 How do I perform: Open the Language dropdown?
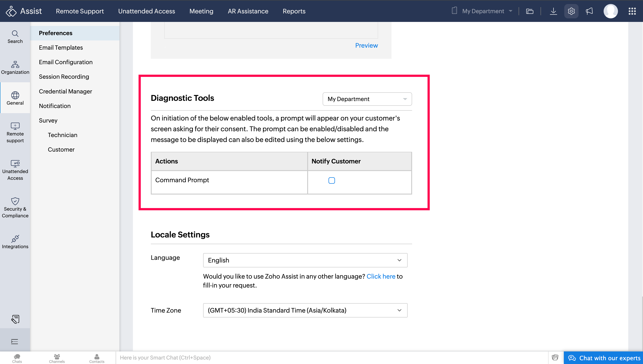tap(305, 260)
